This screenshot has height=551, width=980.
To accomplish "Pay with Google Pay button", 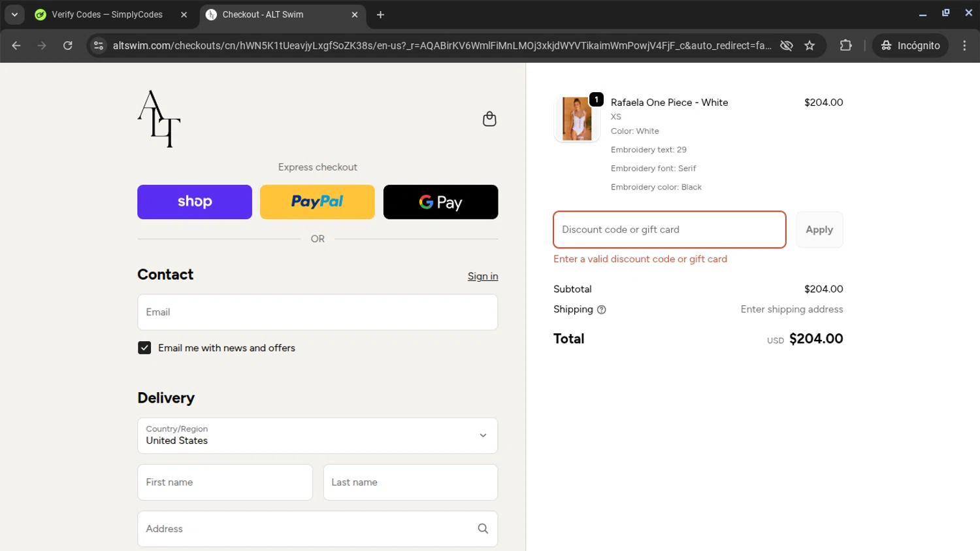I will tap(441, 202).
